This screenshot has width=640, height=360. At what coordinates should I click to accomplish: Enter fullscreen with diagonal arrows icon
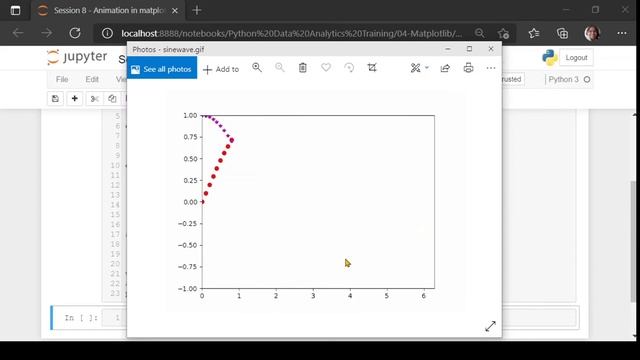[x=490, y=326]
